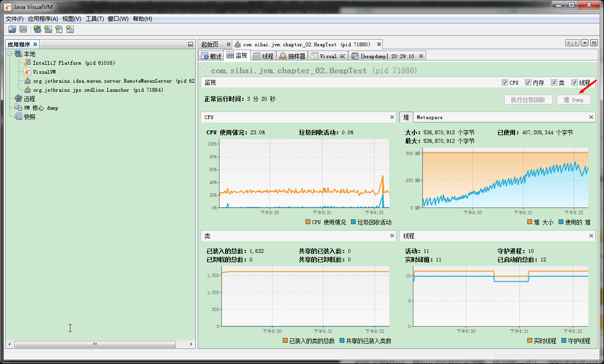Image resolution: width=604 pixels, height=364 pixels.
Task: Select the Metaspace tab in memory chart
Action: 429,117
